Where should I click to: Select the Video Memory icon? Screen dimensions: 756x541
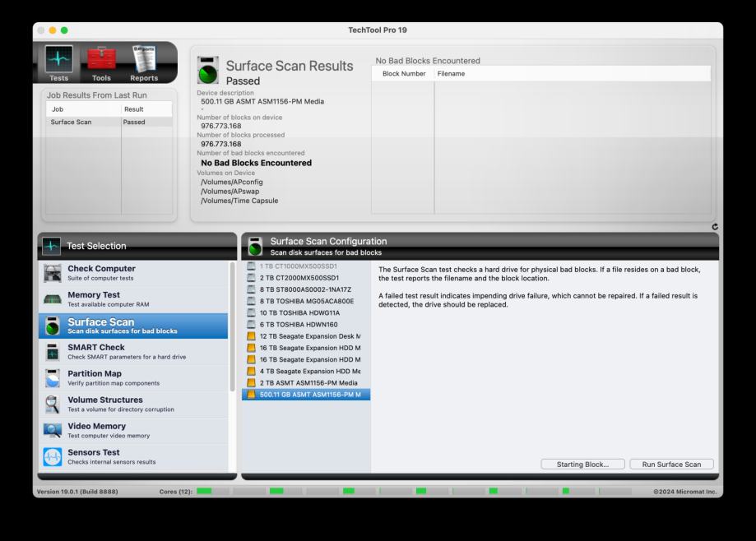[53, 430]
